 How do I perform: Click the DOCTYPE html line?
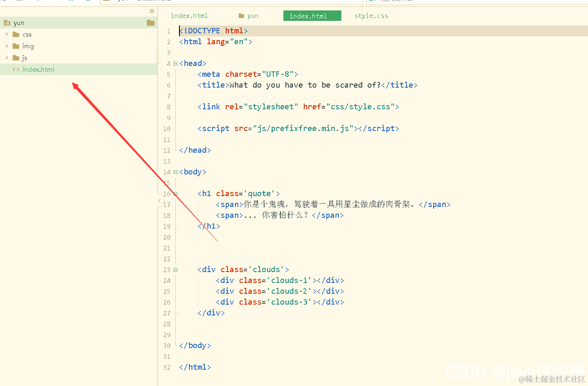[x=213, y=31]
